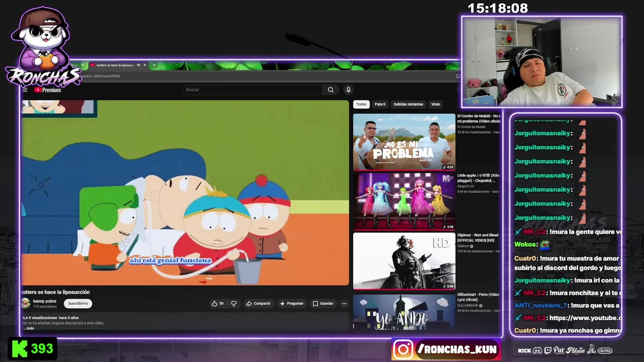Open the Preguntar AI button

tap(292, 304)
